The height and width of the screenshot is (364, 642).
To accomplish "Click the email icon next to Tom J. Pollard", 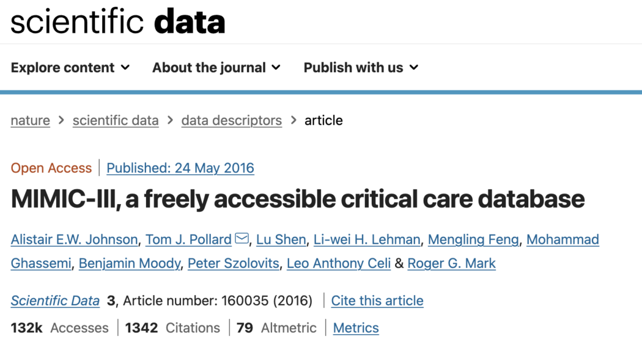I will [x=242, y=239].
